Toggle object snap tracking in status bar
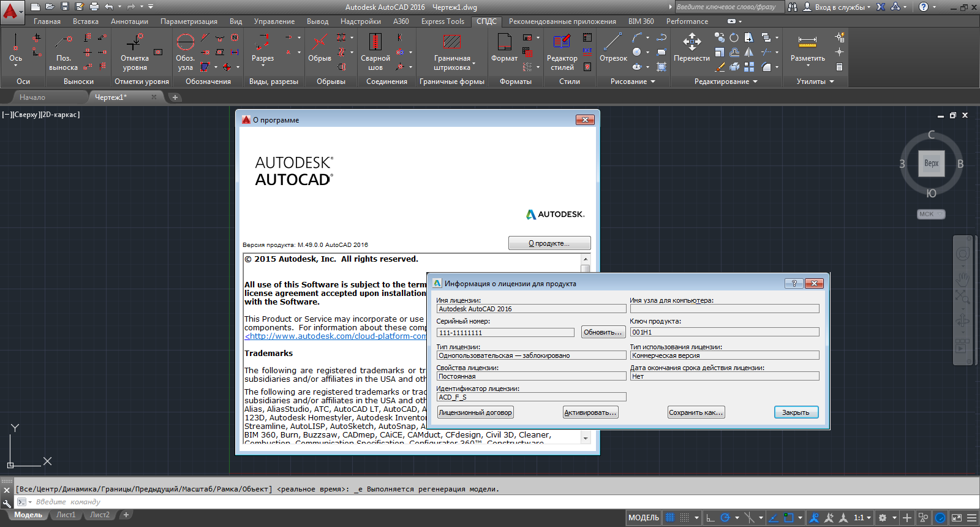Viewport: 980px width, 527px height. 773,518
